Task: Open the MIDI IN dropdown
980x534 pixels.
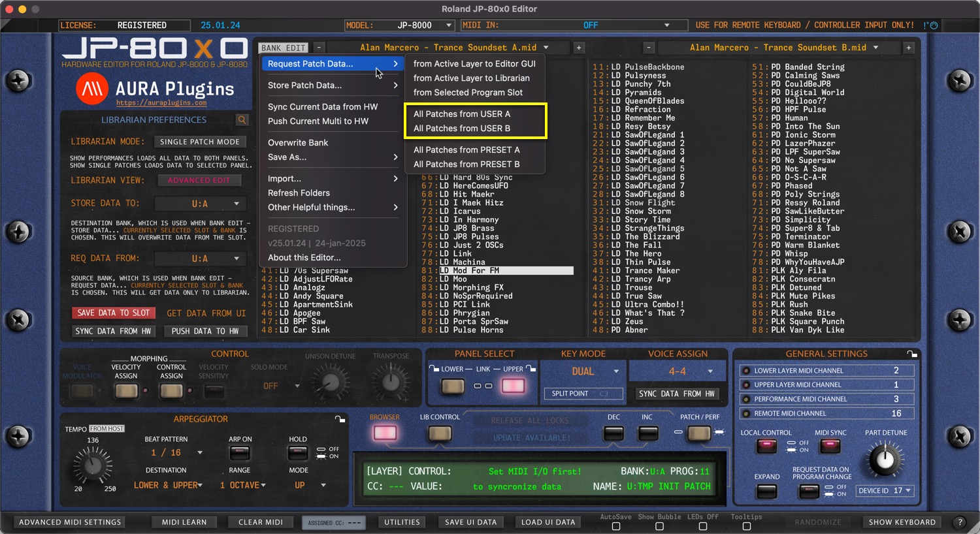Action: coord(574,25)
